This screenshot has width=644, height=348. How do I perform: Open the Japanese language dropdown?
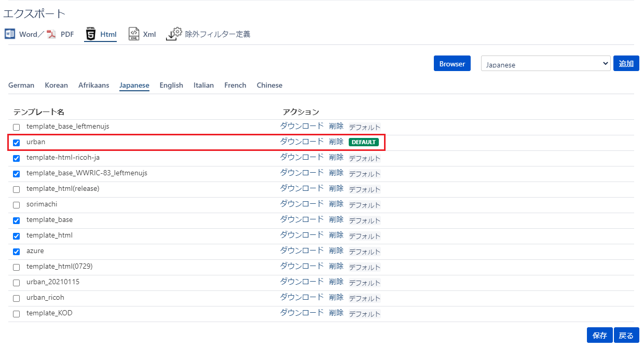coord(545,64)
